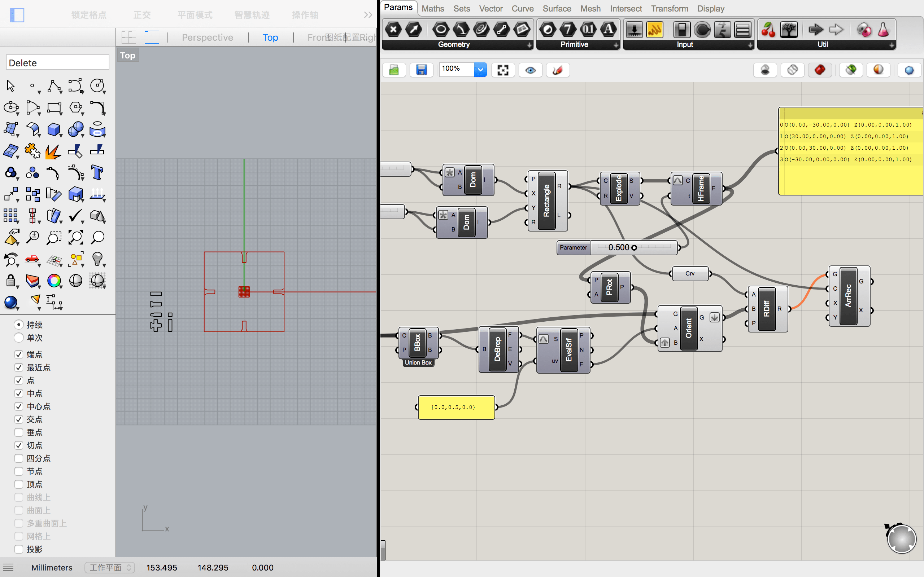Click the cherry icon in Util
The height and width of the screenshot is (577, 924).
click(768, 30)
